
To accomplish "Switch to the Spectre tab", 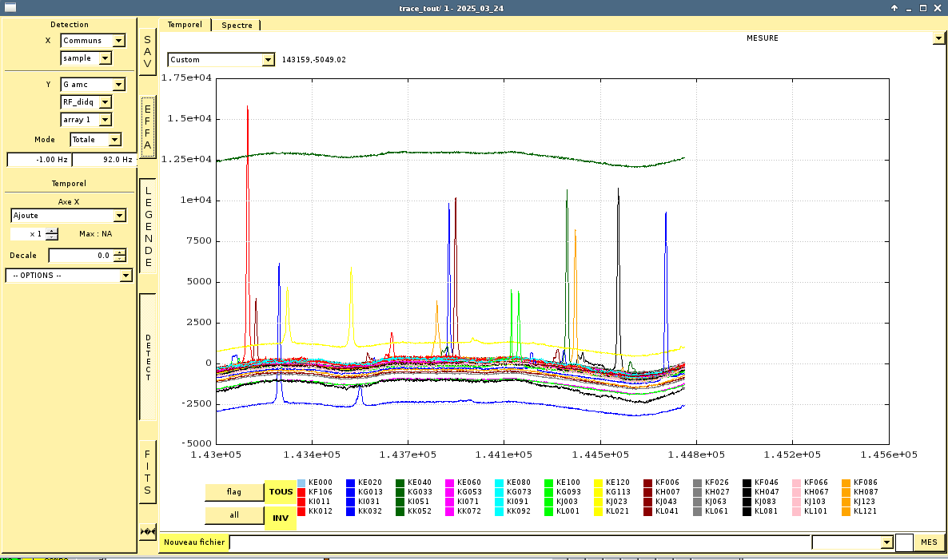I will (237, 25).
